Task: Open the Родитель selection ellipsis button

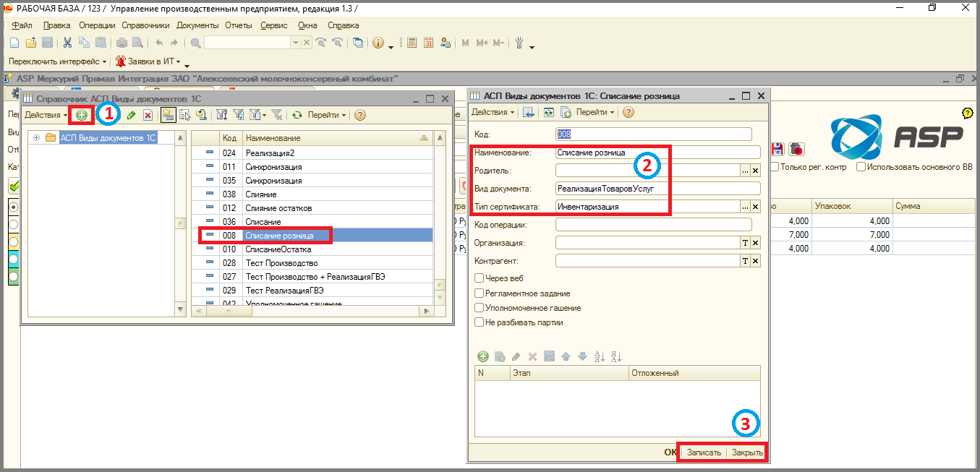Action: click(745, 171)
